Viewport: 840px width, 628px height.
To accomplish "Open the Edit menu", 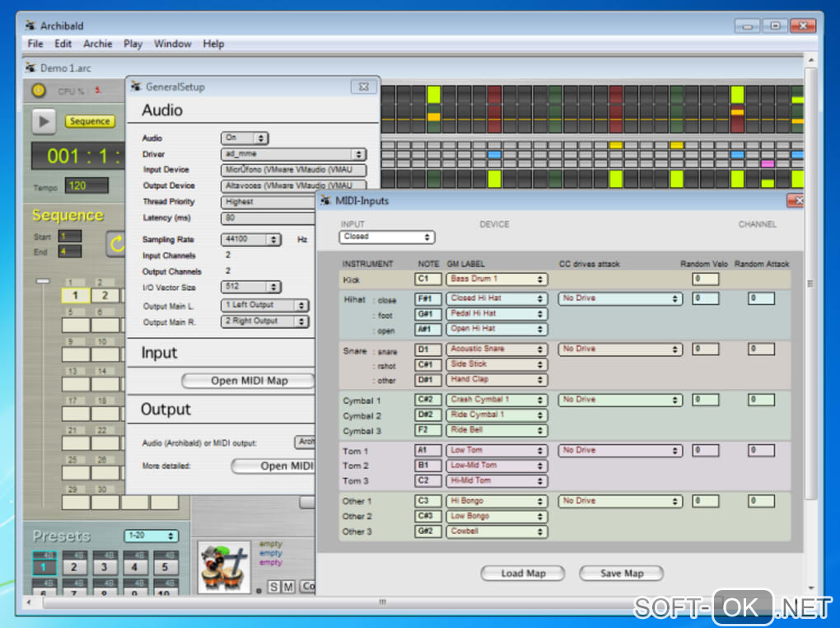I will point(63,44).
